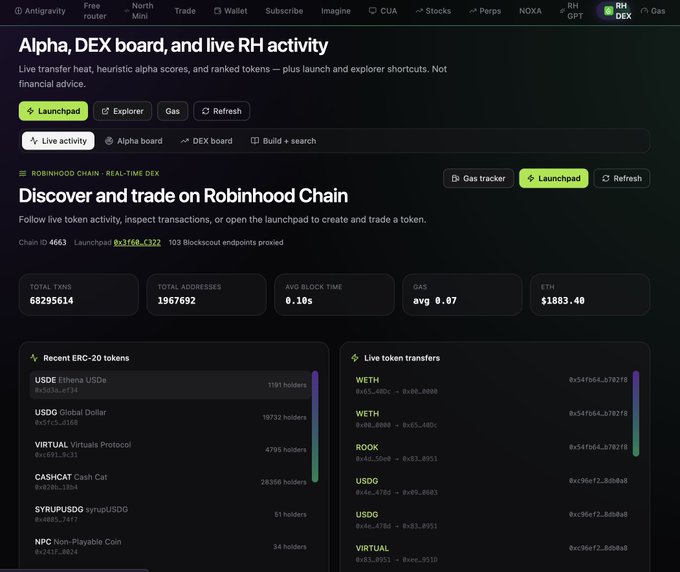
Task: Open the Imagine nav item
Action: (336, 11)
